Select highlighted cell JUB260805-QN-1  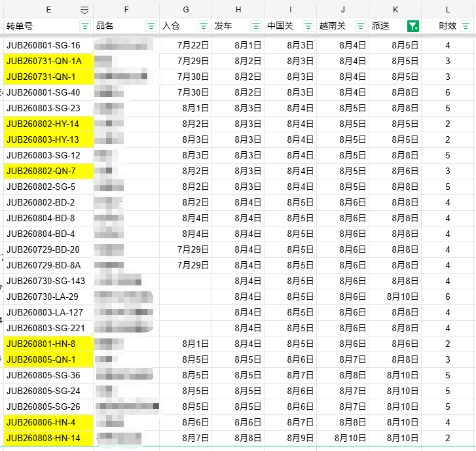coord(48,359)
